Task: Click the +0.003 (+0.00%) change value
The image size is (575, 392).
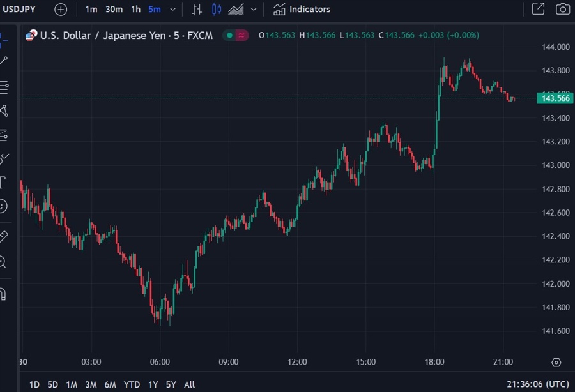Action: tap(449, 36)
